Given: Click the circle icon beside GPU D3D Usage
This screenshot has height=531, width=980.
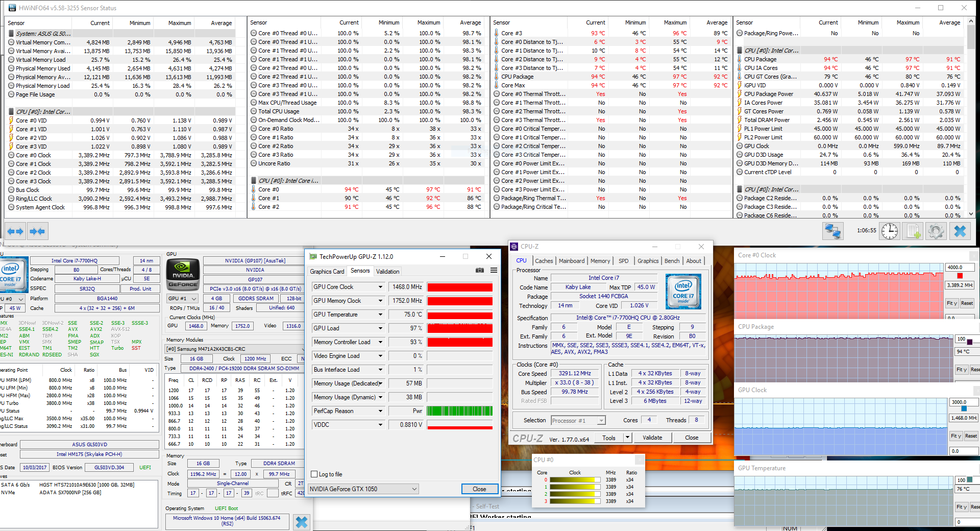Looking at the screenshot, I should [740, 155].
